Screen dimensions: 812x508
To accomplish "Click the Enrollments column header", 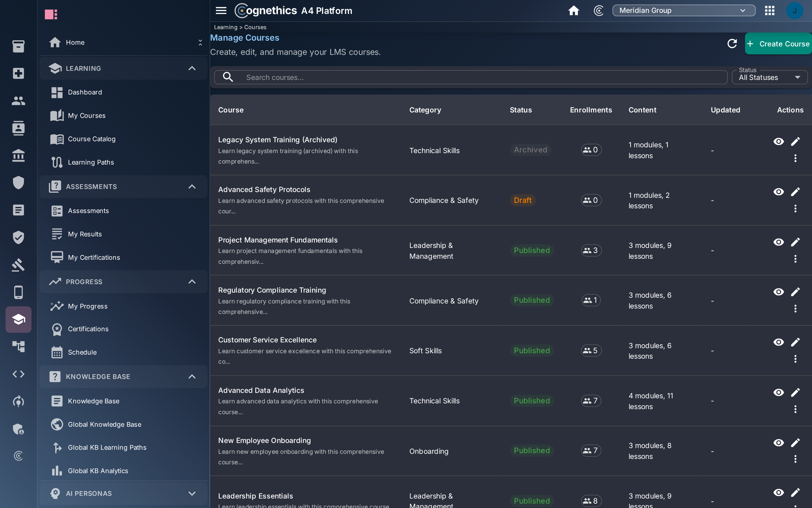I will [x=591, y=110].
